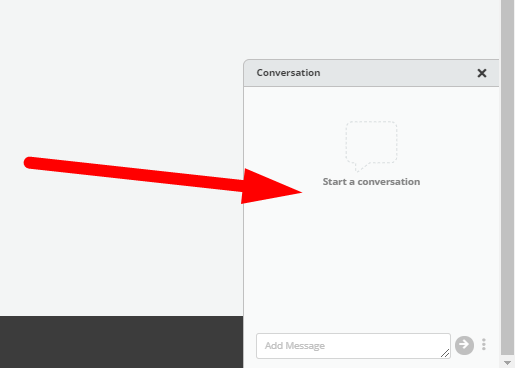Click the vertical page scrollbar thumb

[507, 178]
